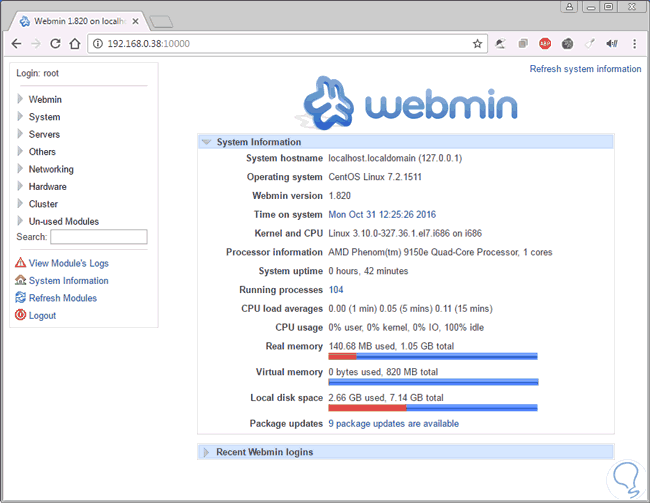Viewport: 650px width, 503px height.
Task: Open the Chrome three-dot menu
Action: (x=634, y=44)
